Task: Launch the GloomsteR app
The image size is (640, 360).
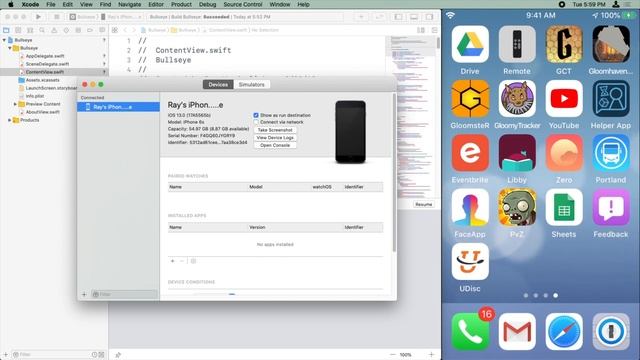Action: [470, 98]
